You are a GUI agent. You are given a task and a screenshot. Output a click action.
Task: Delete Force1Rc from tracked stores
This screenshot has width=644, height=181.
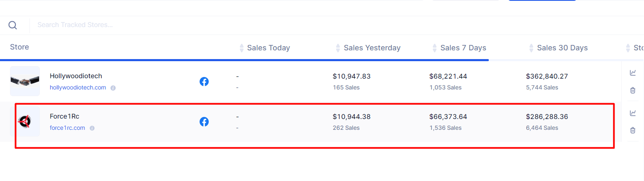point(633,130)
